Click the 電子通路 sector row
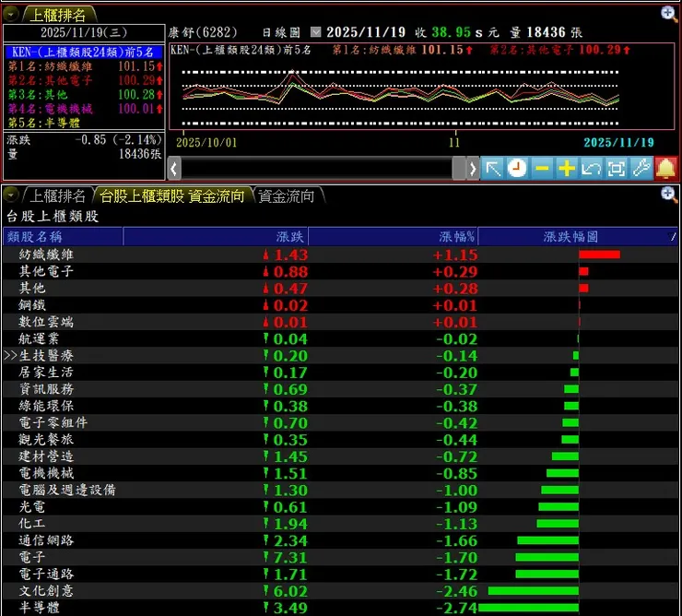The height and width of the screenshot is (616, 682). [340, 575]
